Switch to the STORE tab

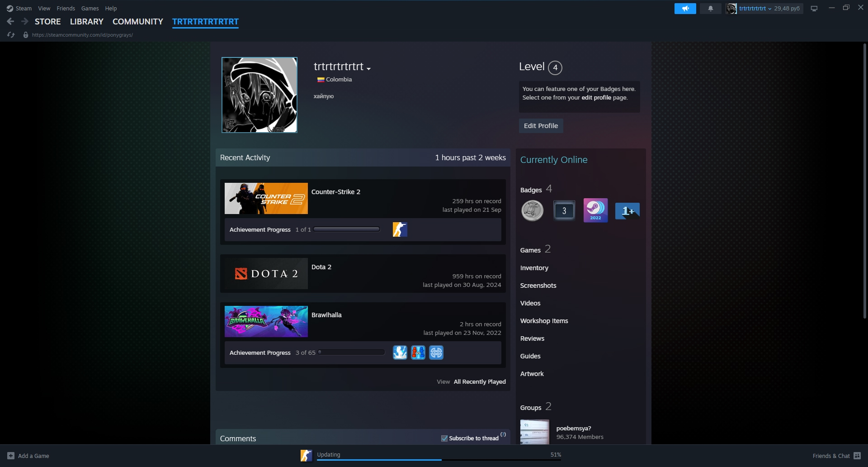48,21
